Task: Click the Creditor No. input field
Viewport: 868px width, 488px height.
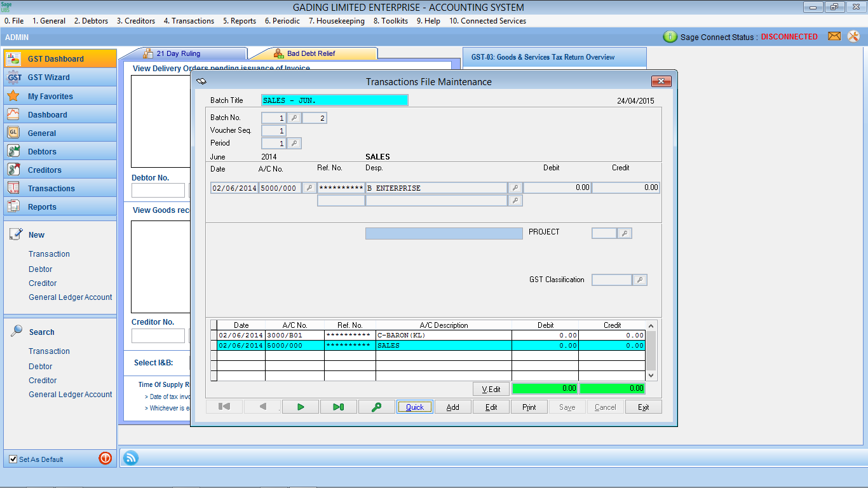Action: tap(158, 335)
